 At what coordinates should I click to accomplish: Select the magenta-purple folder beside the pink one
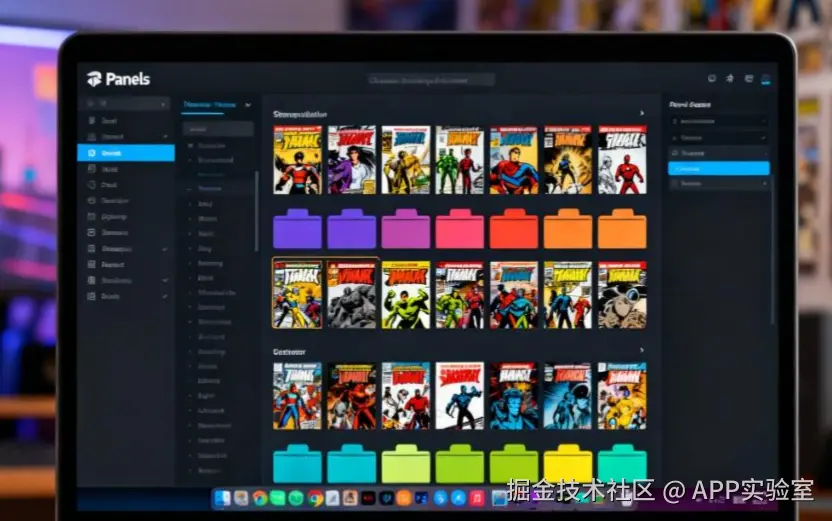click(x=405, y=229)
